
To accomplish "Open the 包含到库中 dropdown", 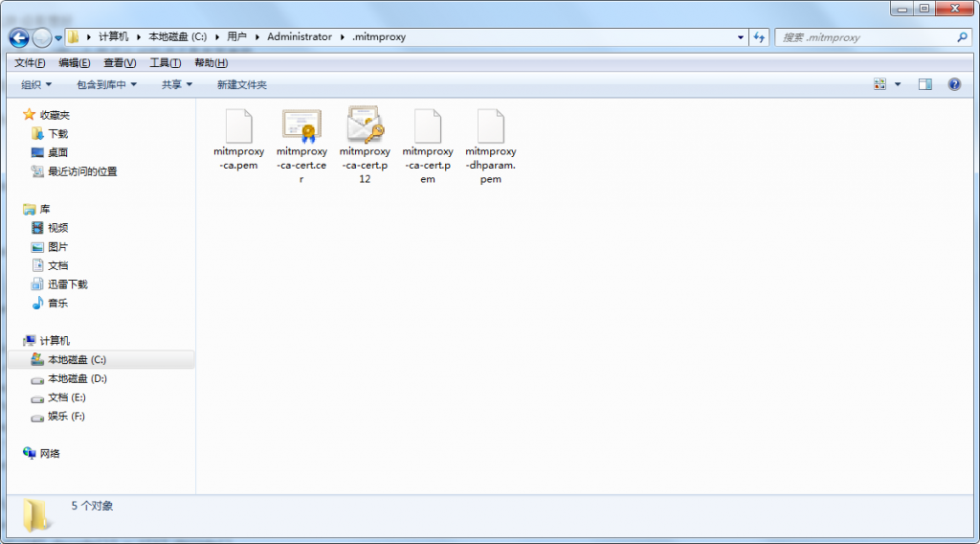I will coord(106,84).
